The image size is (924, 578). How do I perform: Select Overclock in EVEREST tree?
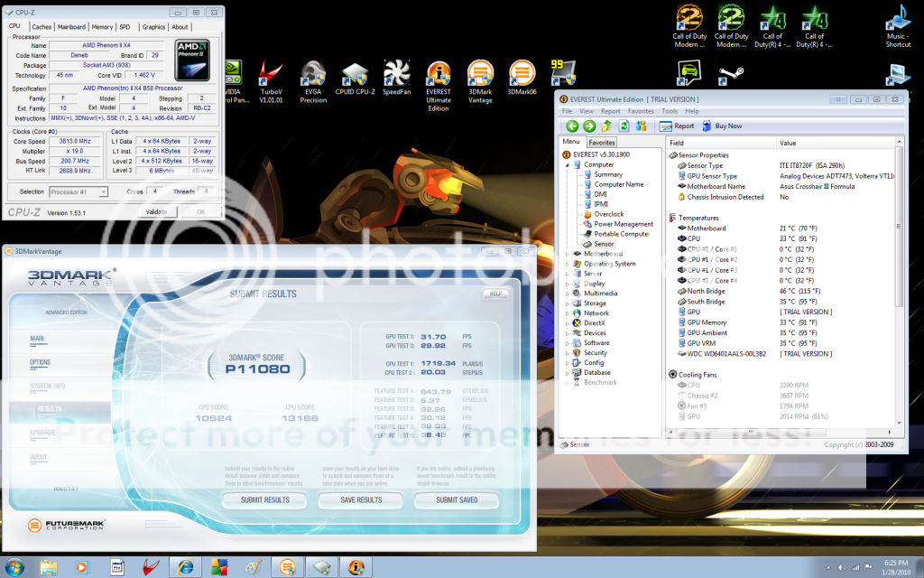pyautogui.click(x=609, y=214)
